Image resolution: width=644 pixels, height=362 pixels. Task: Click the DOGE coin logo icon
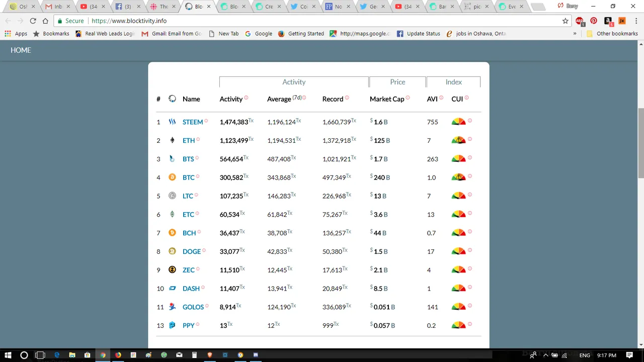click(x=172, y=251)
